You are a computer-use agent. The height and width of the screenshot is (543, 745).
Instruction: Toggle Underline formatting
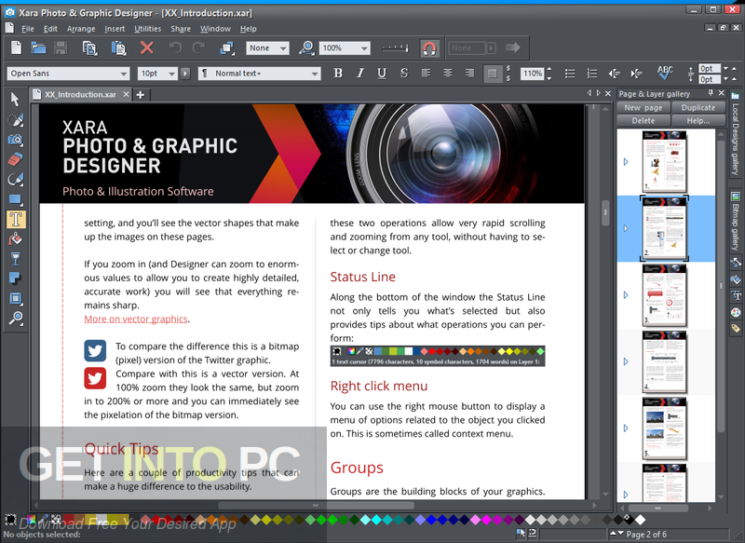382,73
